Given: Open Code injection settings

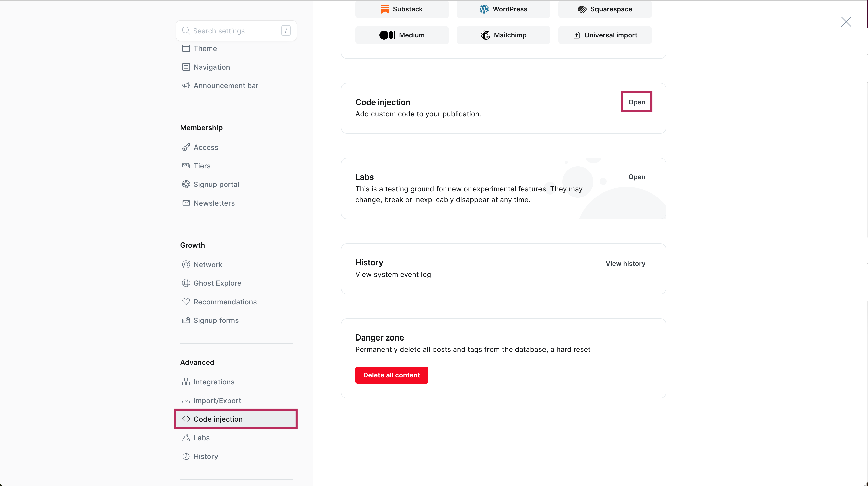Looking at the screenshot, I should point(636,102).
